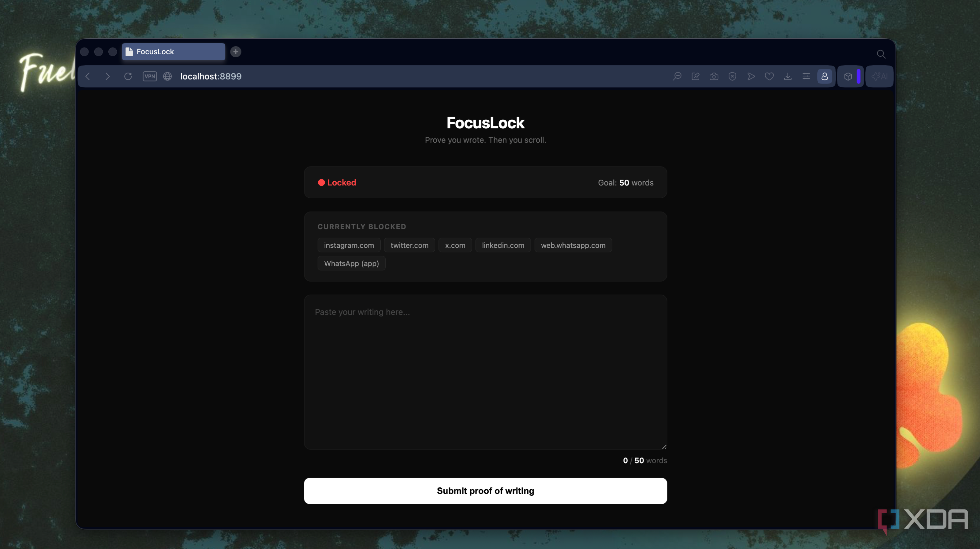Viewport: 980px width, 549px height.
Task: Open the zoom-out magnifier icon
Action: 677,76
